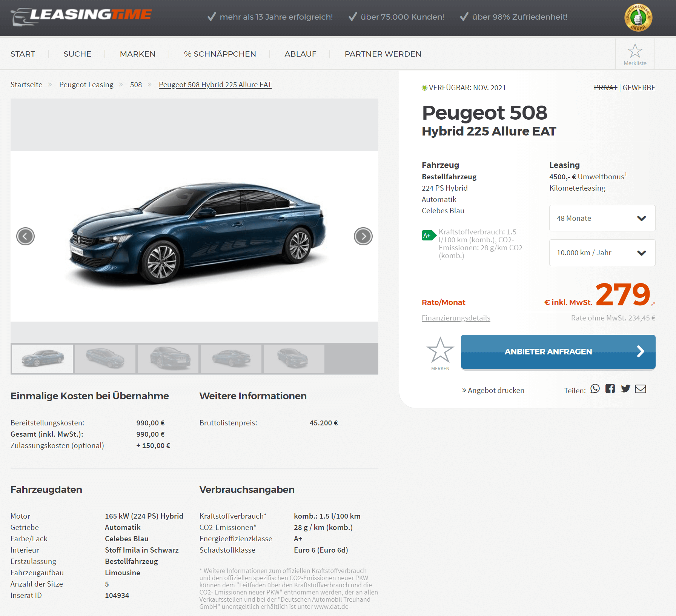Open Finanzierungsdetails link
This screenshot has height=616, width=676.
(456, 318)
